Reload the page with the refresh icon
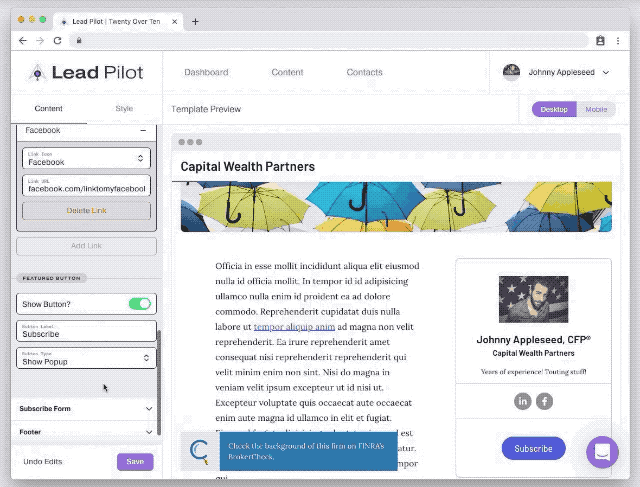 57,40
